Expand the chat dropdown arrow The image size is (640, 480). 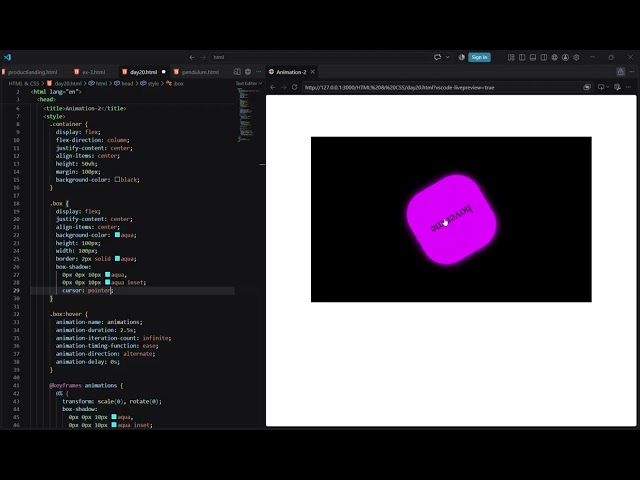pyautogui.click(x=447, y=57)
